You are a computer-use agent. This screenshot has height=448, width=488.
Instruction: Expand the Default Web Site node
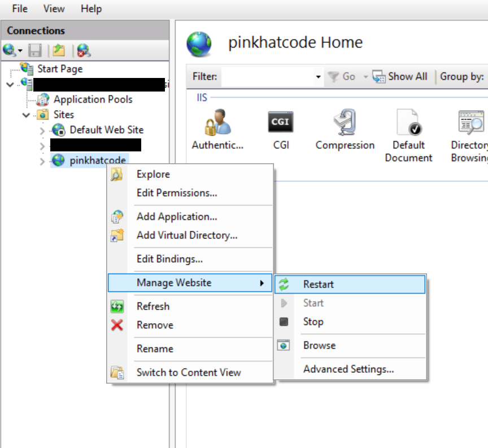pyautogui.click(x=42, y=131)
